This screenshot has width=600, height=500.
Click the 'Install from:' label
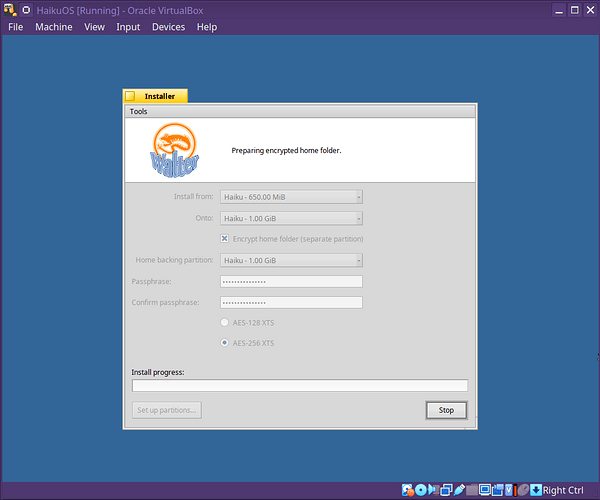(x=194, y=196)
